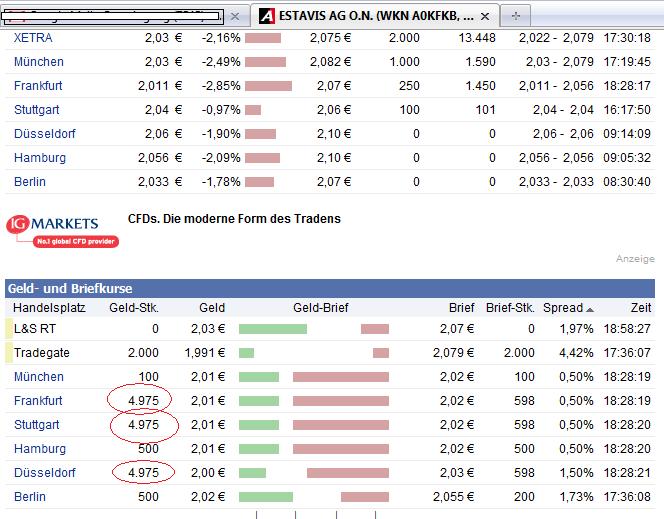Click the yellow marker beside Tradegate
664x519 pixels.
coord(9,353)
